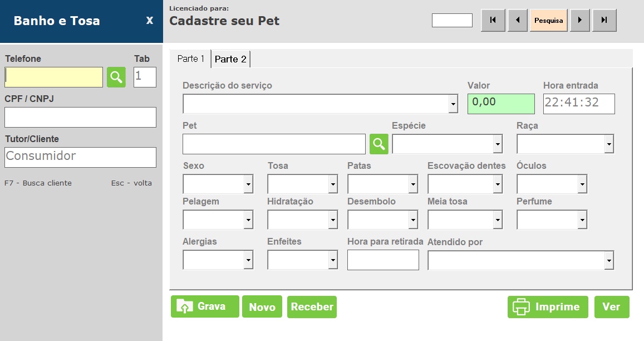Image resolution: width=644 pixels, height=341 pixels.
Task: Click the Novo button
Action: (262, 307)
